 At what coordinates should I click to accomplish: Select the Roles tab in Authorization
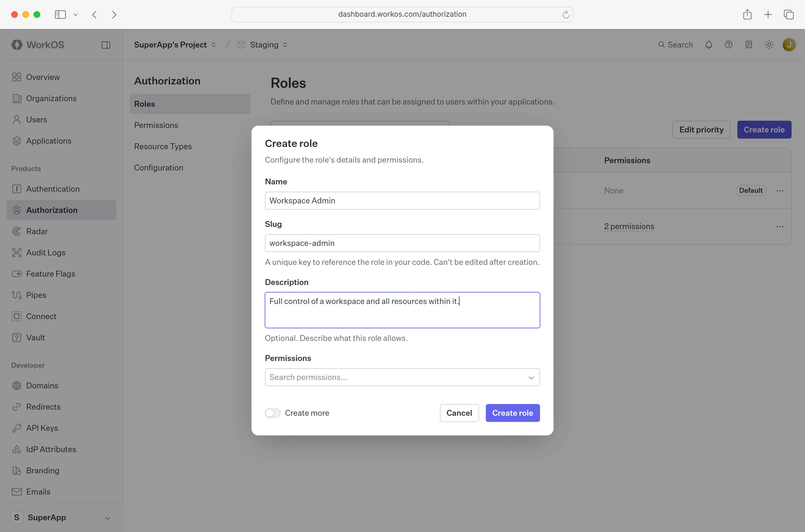point(190,104)
